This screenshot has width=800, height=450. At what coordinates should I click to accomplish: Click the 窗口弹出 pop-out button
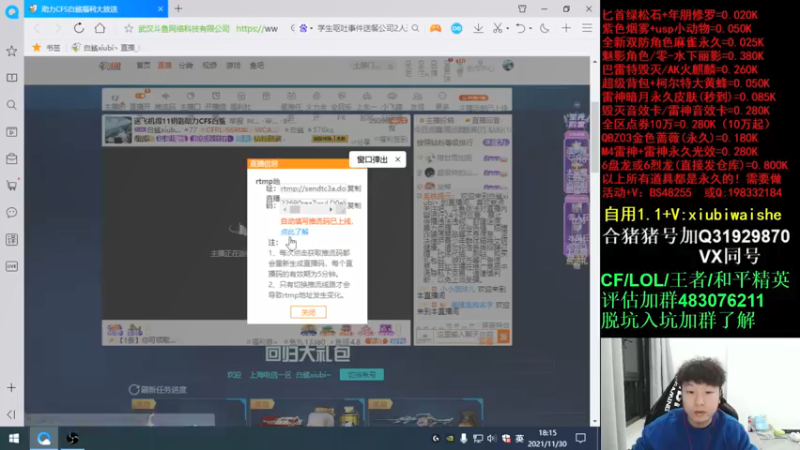pos(372,160)
